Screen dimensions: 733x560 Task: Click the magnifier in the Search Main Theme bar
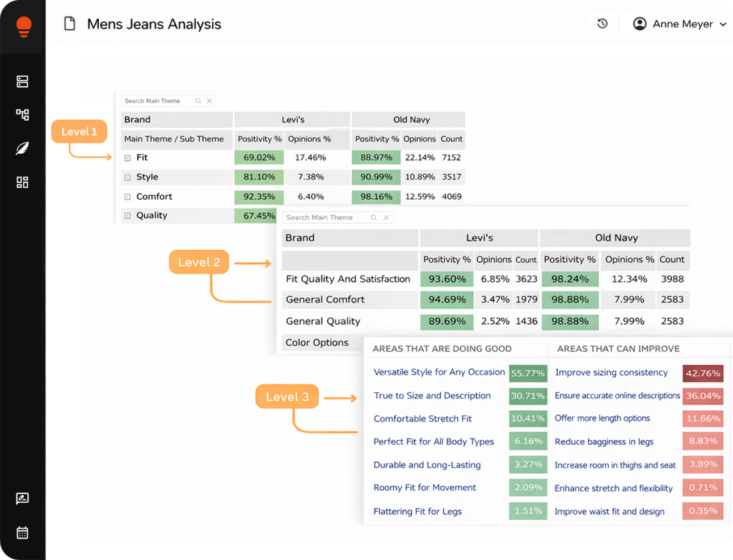(198, 100)
